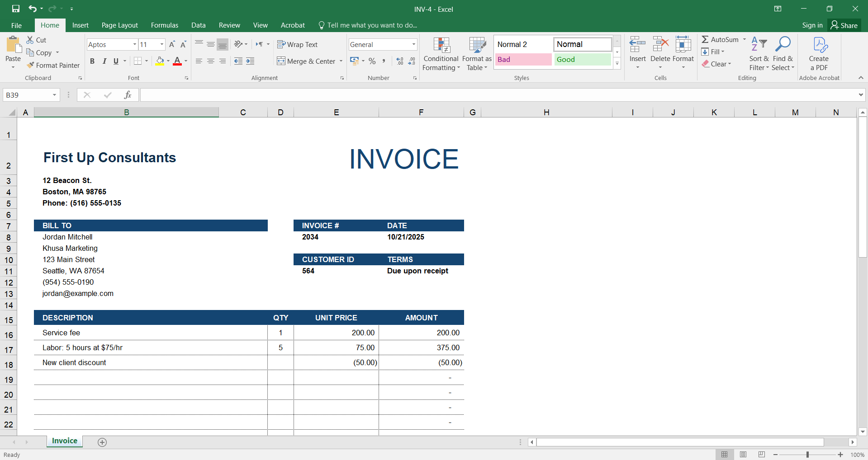Click the Borders icon in Font group

click(x=138, y=61)
